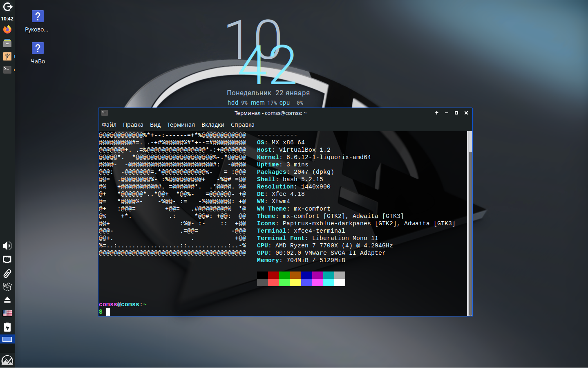Select the Руково... desktop icon
Image resolution: width=588 pixels, height=368 pixels.
pos(37,22)
